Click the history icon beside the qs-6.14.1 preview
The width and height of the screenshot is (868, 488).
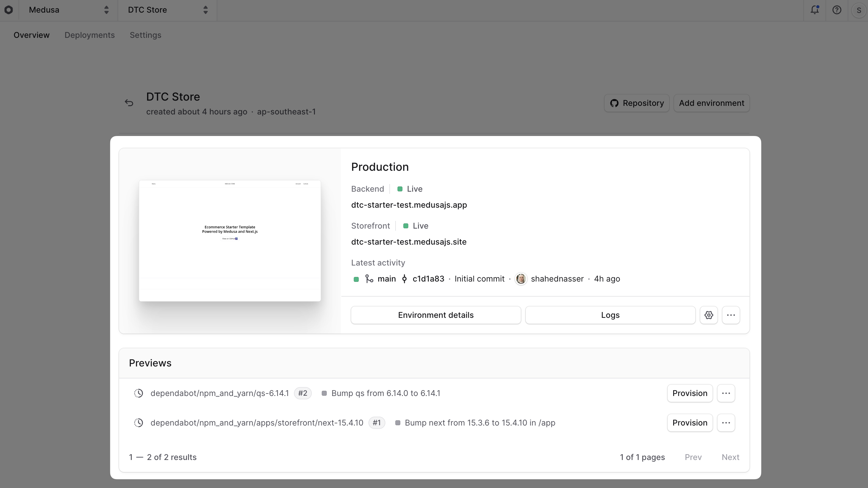click(139, 393)
